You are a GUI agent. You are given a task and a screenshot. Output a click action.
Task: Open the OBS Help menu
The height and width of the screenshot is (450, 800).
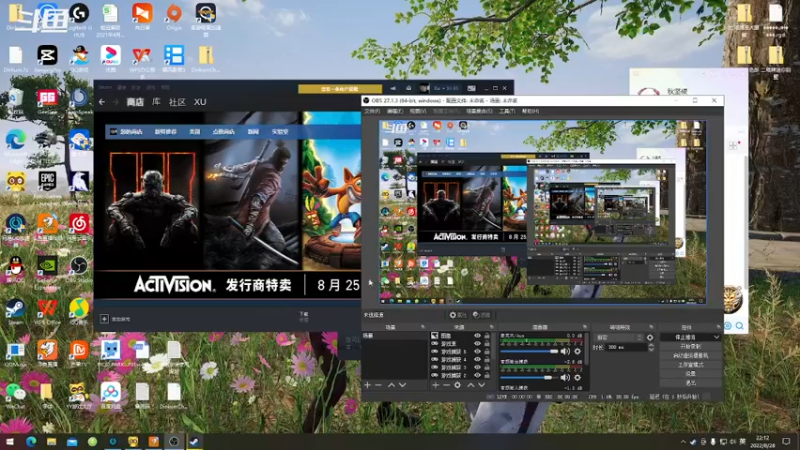[x=531, y=111]
